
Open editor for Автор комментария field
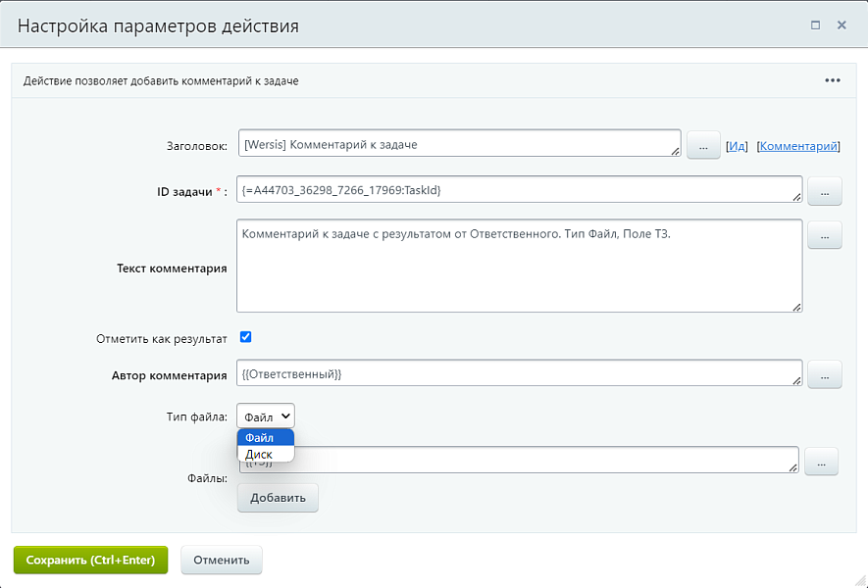pos(824,374)
